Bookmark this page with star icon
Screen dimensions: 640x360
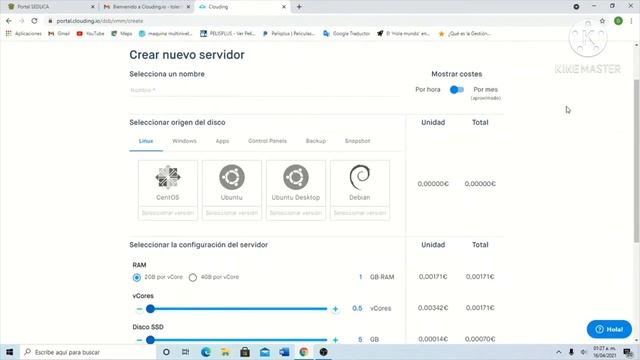click(x=602, y=21)
